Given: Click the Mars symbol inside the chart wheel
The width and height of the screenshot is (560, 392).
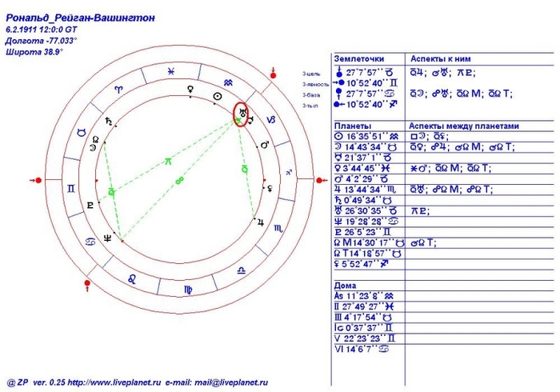Looking at the screenshot, I should tap(265, 145).
